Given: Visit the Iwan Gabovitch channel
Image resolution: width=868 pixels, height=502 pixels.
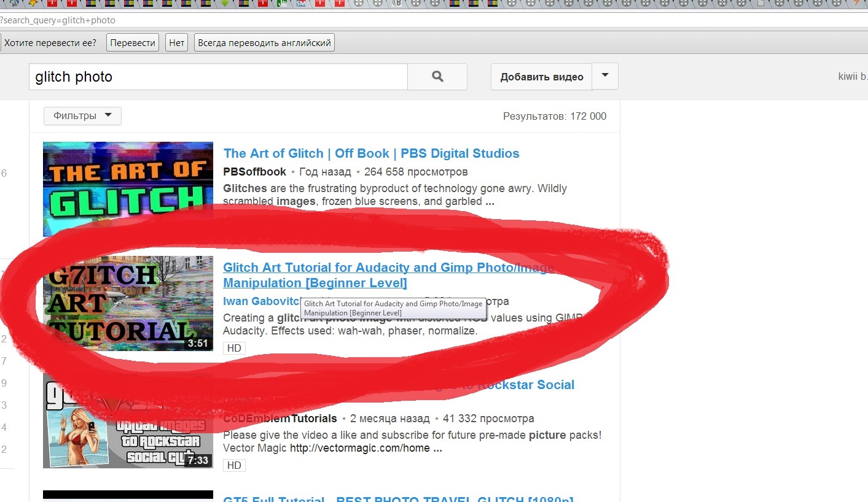Looking at the screenshot, I should pyautogui.click(x=262, y=301).
